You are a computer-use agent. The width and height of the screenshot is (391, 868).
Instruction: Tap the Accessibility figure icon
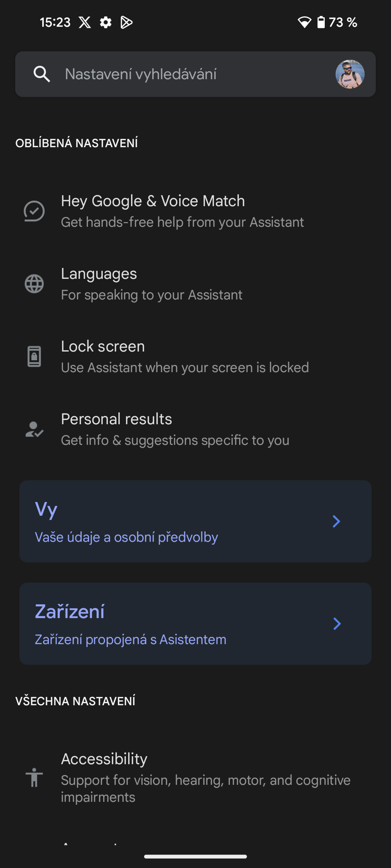[34, 778]
